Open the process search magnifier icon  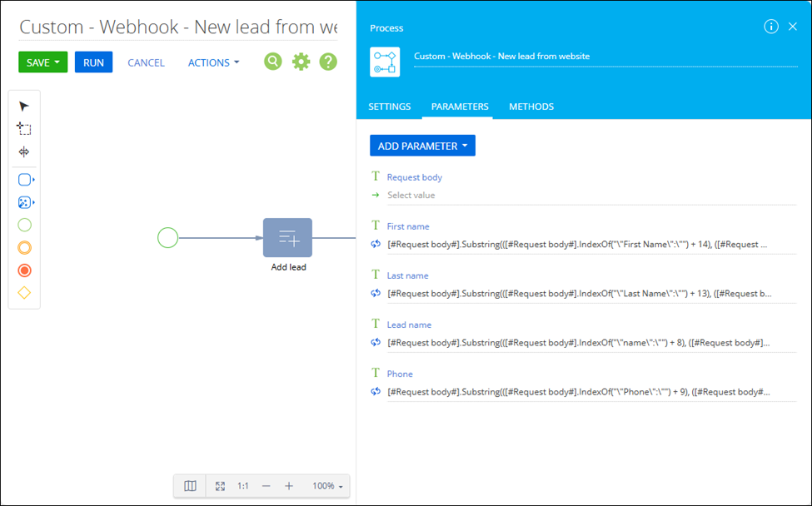273,62
